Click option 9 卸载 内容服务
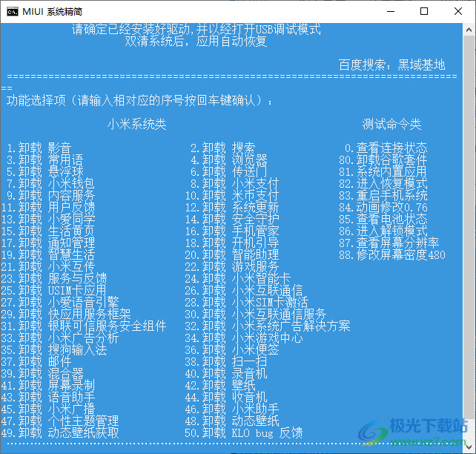 coord(51,196)
